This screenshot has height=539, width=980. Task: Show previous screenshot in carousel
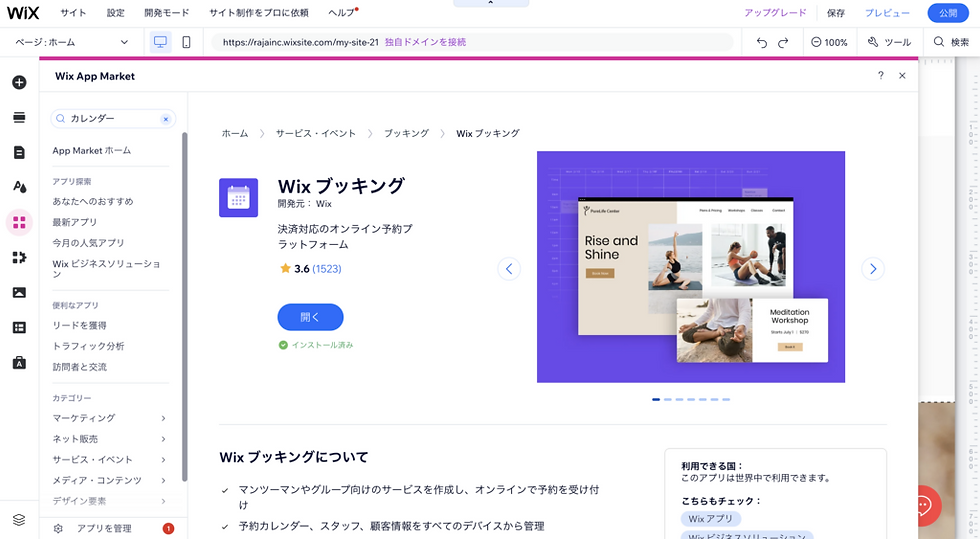[509, 269]
